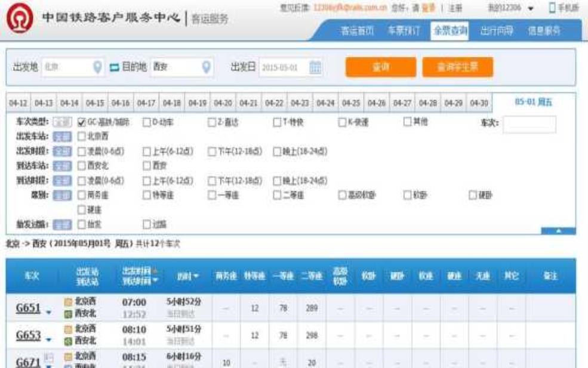Check the D-动车 train type box
The width and height of the screenshot is (588, 368).
pyautogui.click(x=147, y=122)
